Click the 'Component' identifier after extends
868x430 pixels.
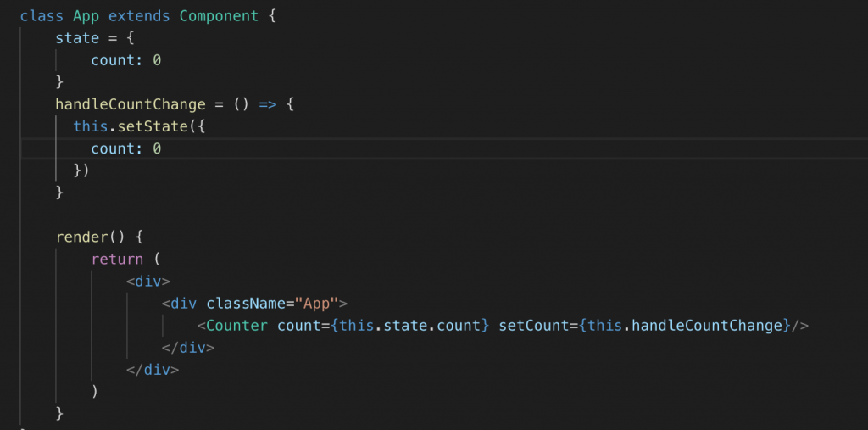pos(219,16)
